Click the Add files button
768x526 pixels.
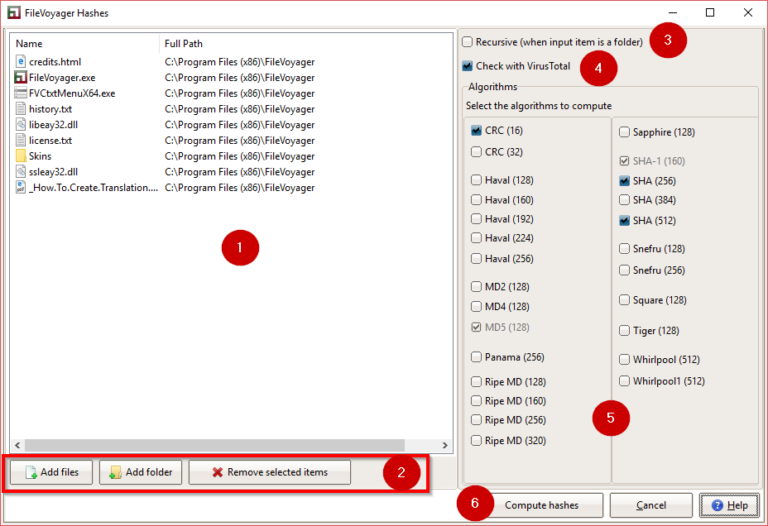(51, 472)
